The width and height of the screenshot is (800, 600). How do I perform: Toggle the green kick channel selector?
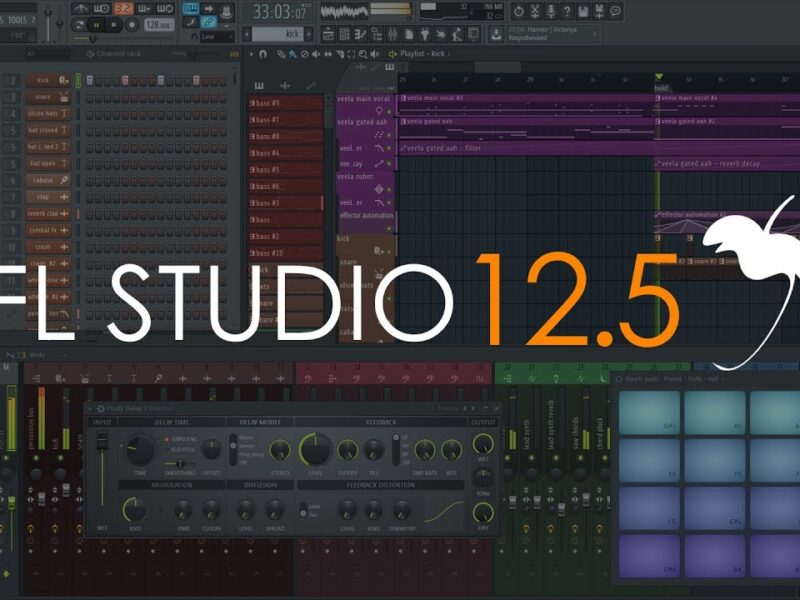(x=79, y=80)
